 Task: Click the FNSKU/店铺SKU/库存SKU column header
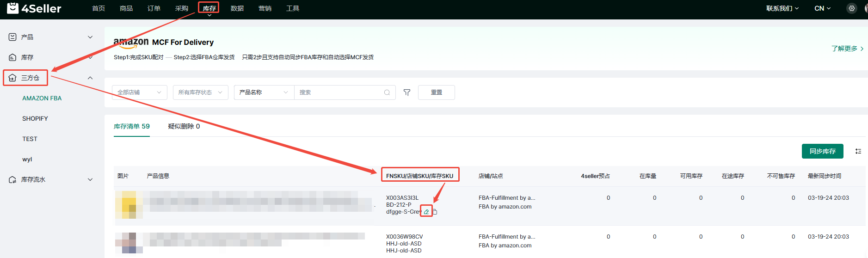pyautogui.click(x=419, y=176)
